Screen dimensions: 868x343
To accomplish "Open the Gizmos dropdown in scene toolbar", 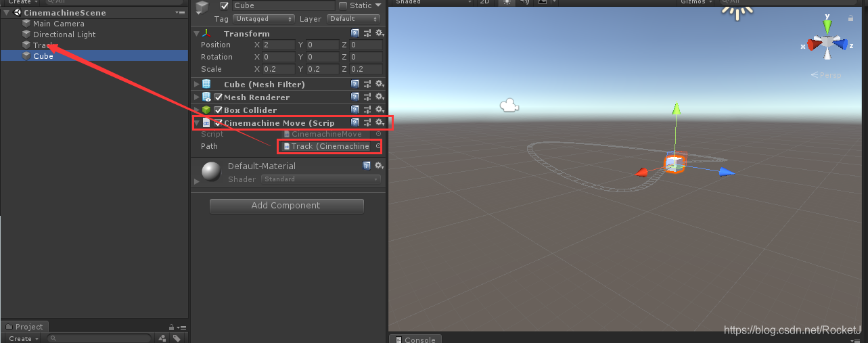I will coord(696,3).
